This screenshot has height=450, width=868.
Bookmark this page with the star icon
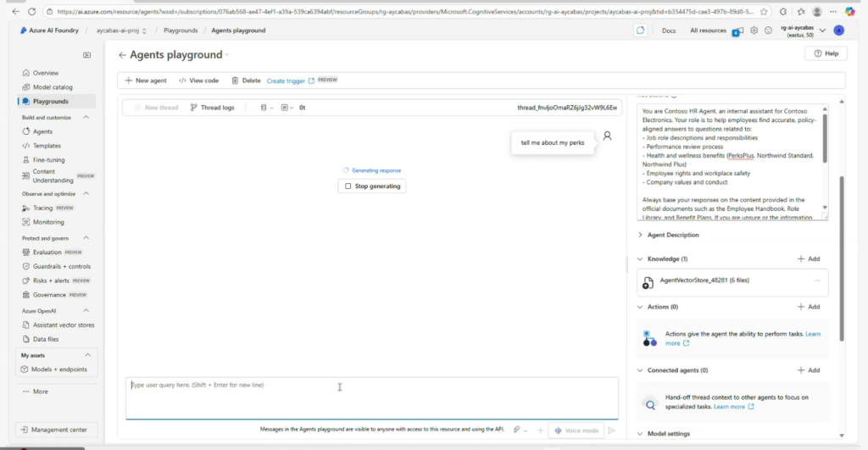pos(764,12)
